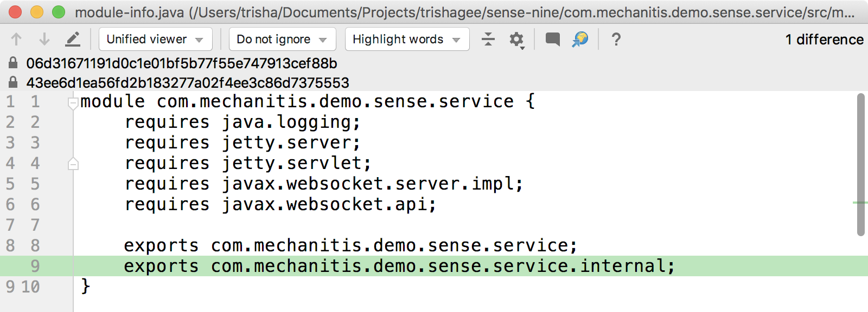Viewport: 868px width, 312px height.
Task: Collapse module block fold marker on line 1
Action: pyautogui.click(x=73, y=103)
